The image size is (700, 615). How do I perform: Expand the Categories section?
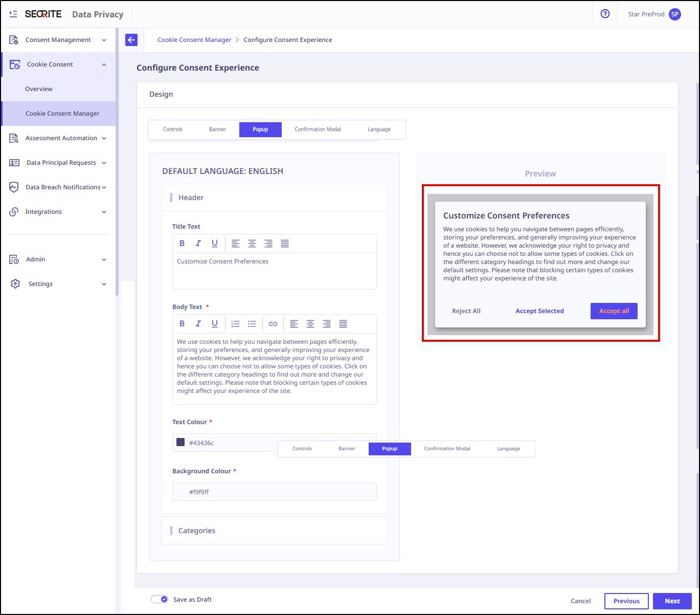[275, 531]
